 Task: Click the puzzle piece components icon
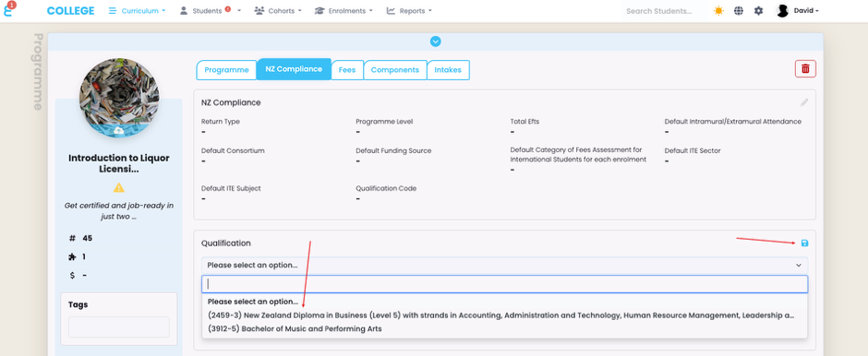73,256
